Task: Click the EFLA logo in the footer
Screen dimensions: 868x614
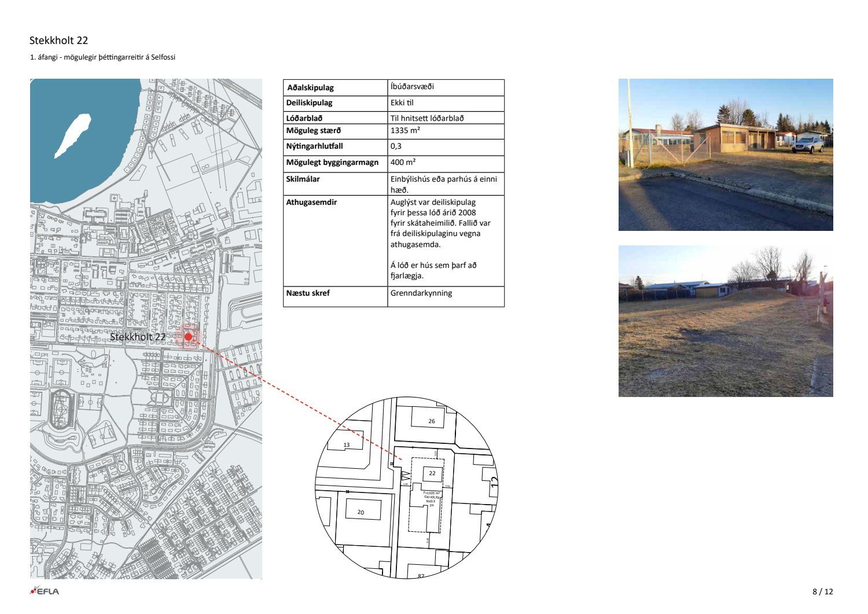Action: (x=45, y=591)
